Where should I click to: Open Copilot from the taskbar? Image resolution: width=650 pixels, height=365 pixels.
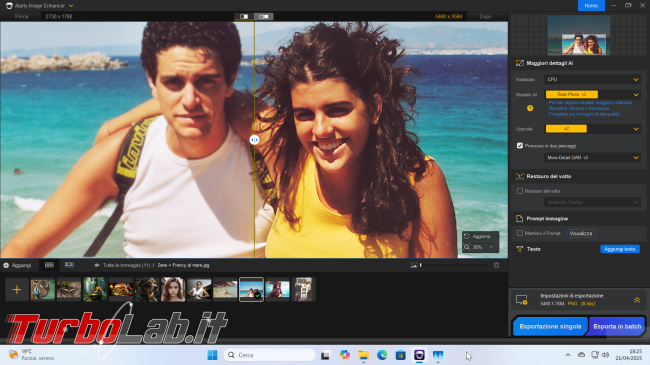point(344,355)
